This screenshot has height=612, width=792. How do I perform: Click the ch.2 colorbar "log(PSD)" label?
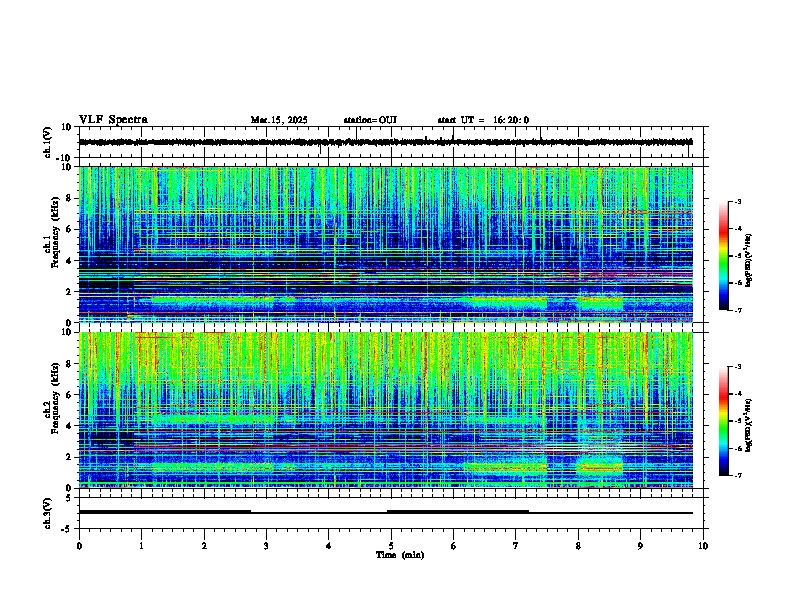coord(749,425)
